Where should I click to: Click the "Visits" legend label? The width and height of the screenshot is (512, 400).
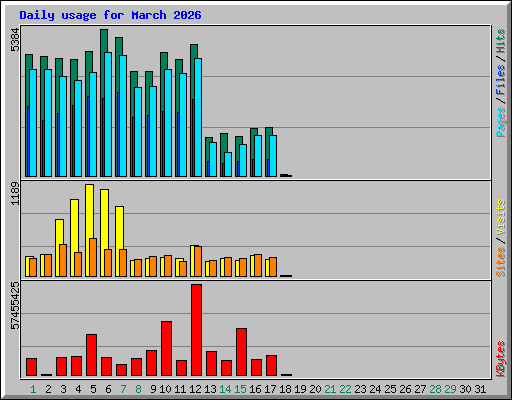(501, 218)
